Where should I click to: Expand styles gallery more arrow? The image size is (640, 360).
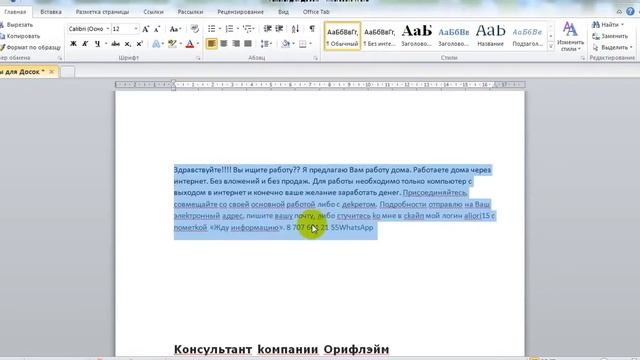pyautogui.click(x=551, y=47)
